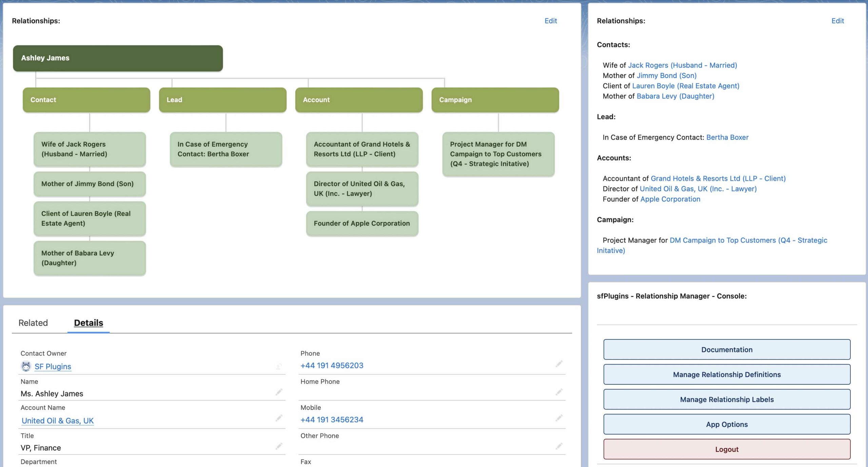Click the Campaign category node in tree
868x467 pixels.
click(x=495, y=100)
